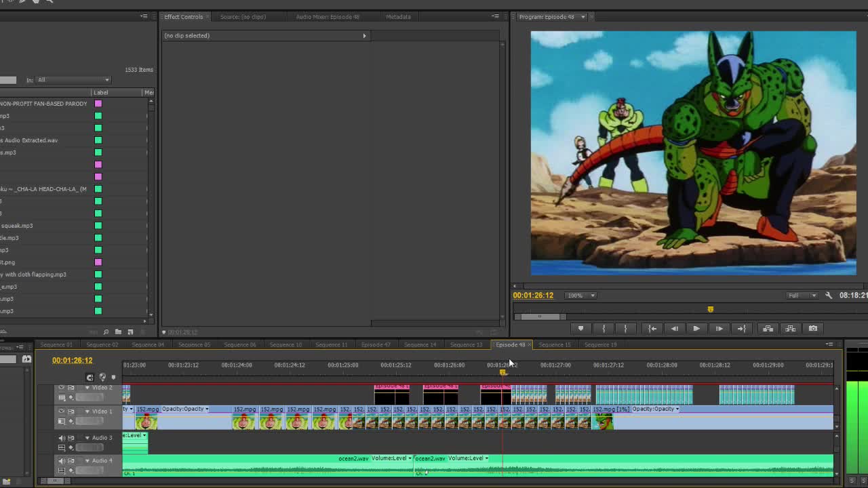Toggle Video 1 track eye visibility
The image size is (868, 488).
point(61,411)
